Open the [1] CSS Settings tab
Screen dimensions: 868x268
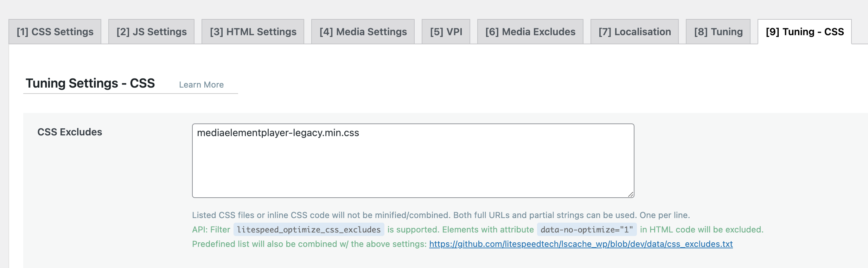pos(55,32)
